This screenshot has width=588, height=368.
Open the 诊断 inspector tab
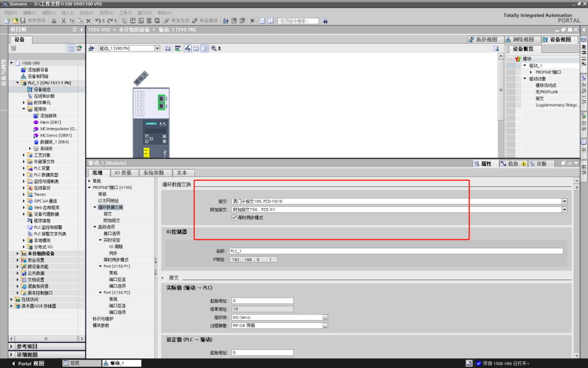pyautogui.click(x=541, y=164)
